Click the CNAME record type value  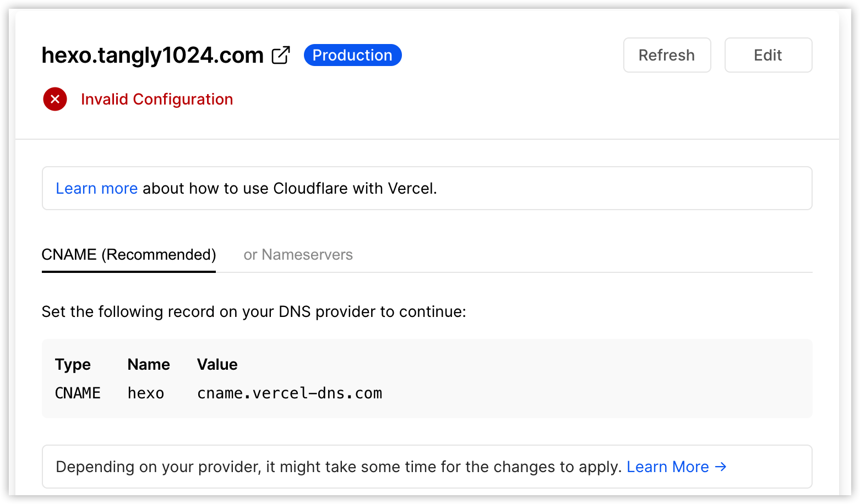78,393
